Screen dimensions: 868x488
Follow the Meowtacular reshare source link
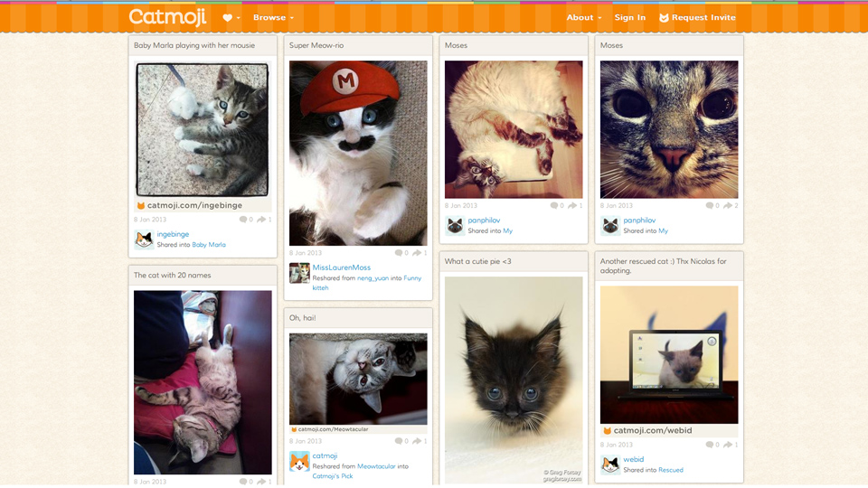[x=376, y=466]
